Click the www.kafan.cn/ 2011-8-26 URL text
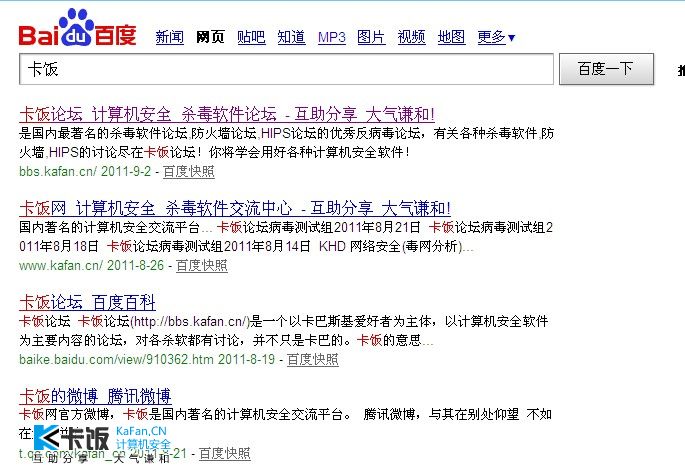Image resolution: width=685 pixels, height=471 pixels. [x=91, y=265]
